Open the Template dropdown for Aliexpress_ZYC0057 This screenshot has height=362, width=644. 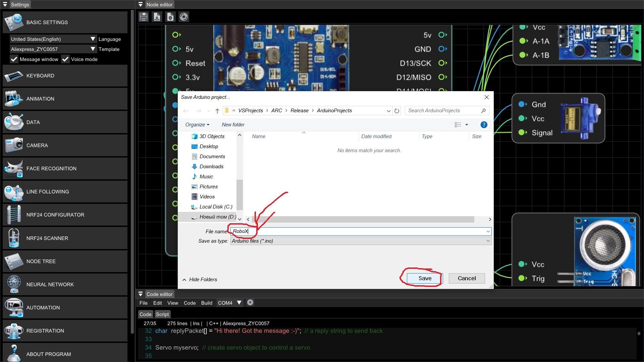[93, 49]
